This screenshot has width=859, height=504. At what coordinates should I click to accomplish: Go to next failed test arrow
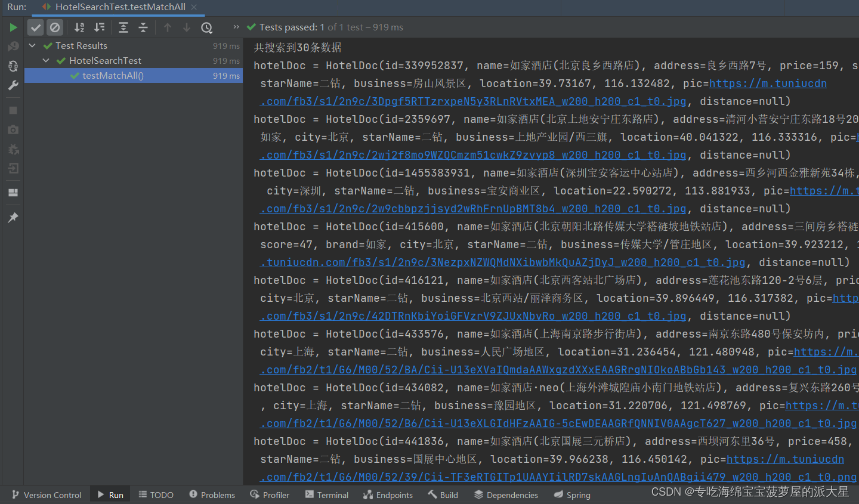[x=187, y=27]
